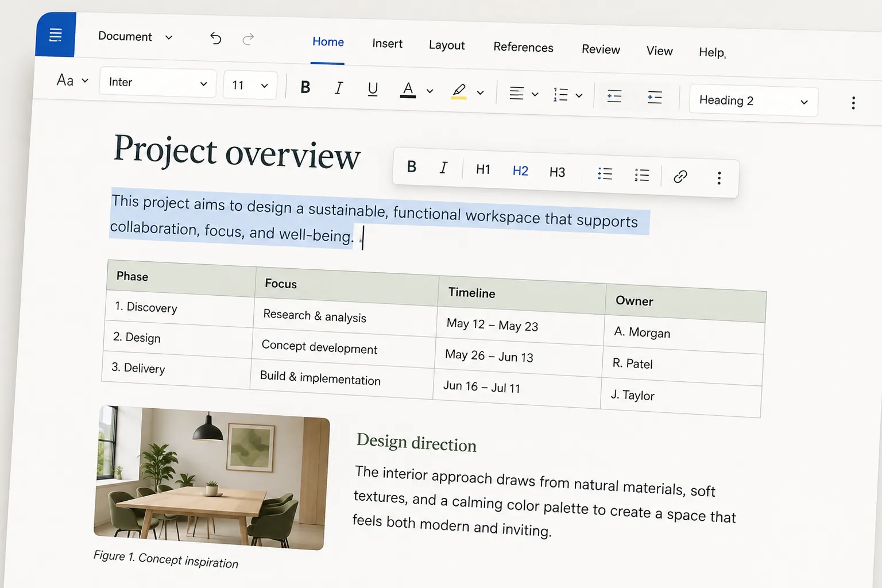Screen dimensions: 882x588
Task: Decrease indent of the paragraph
Action: tap(614, 96)
